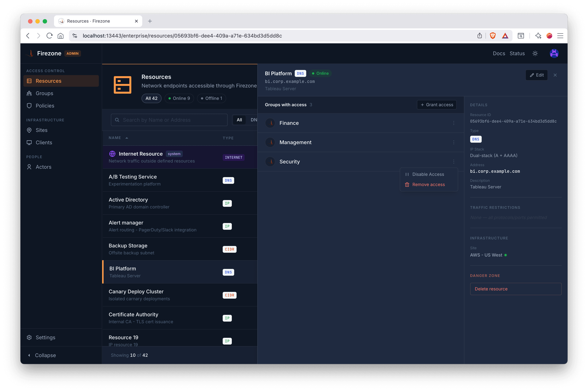Image resolution: width=588 pixels, height=391 pixels.
Task: Open the Resources section in the sidebar
Action: [x=49, y=81]
